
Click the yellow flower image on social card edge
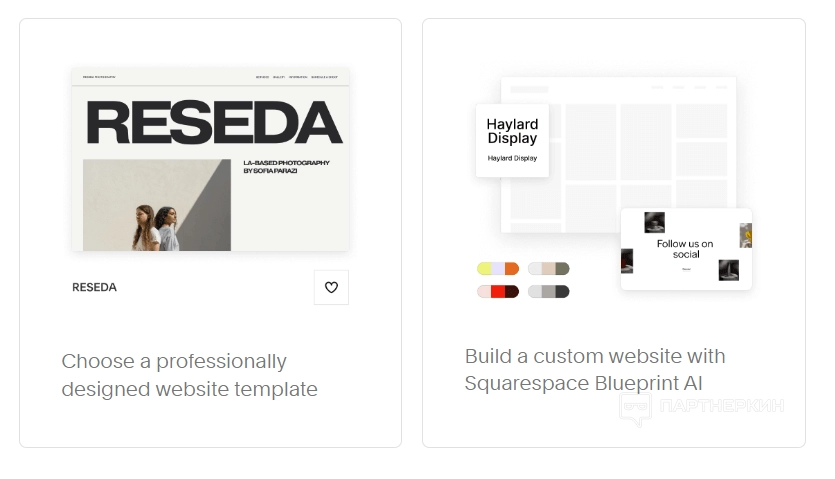pyautogui.click(x=746, y=235)
